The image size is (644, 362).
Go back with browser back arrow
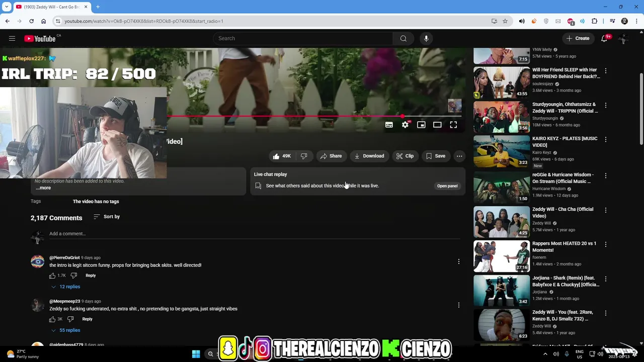(x=7, y=21)
